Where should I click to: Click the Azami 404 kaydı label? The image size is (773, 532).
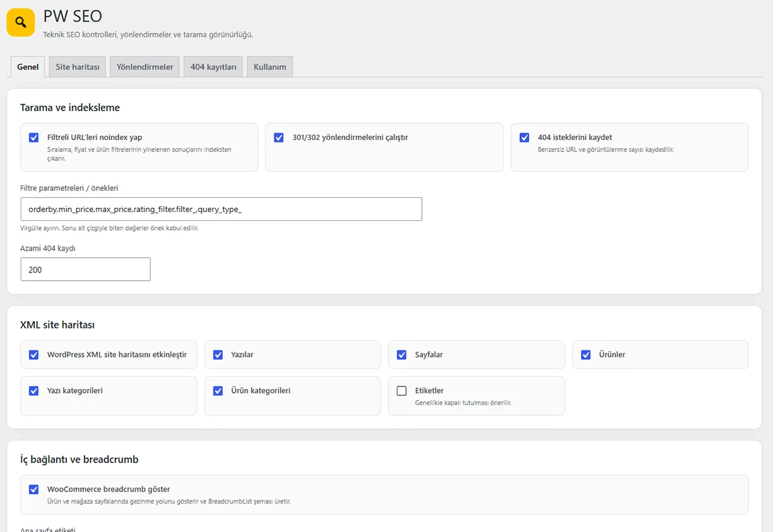point(48,248)
